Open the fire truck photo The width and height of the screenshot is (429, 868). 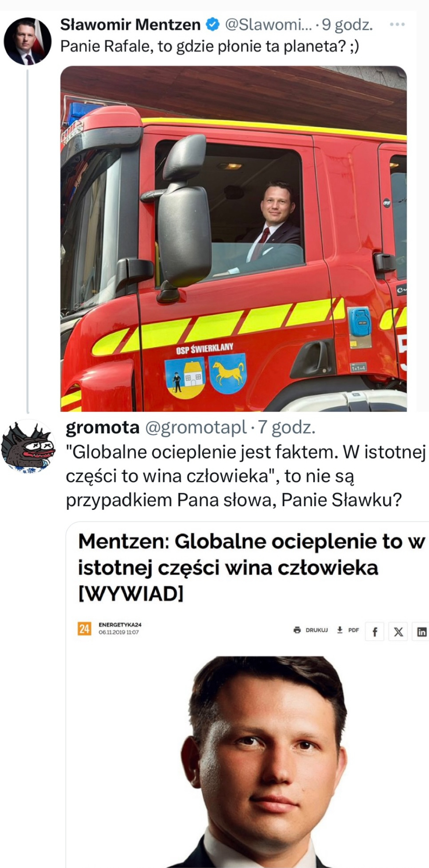tap(234, 239)
